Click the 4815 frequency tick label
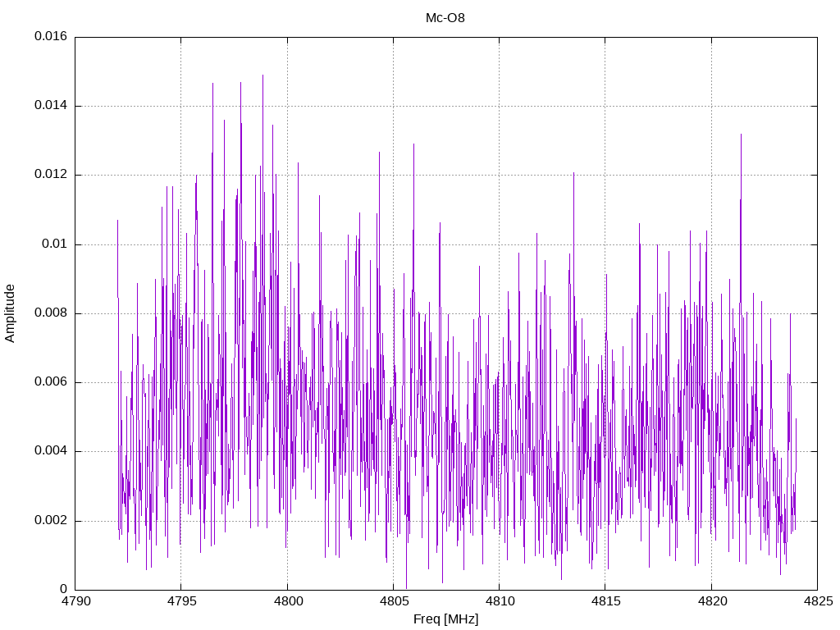Screen dimensions: 840x630 coord(606,601)
